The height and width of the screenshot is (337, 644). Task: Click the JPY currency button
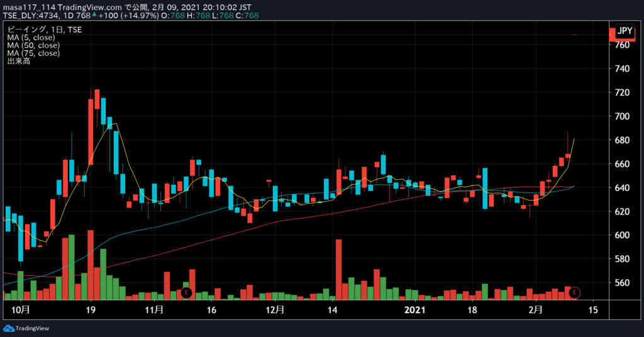point(625,31)
